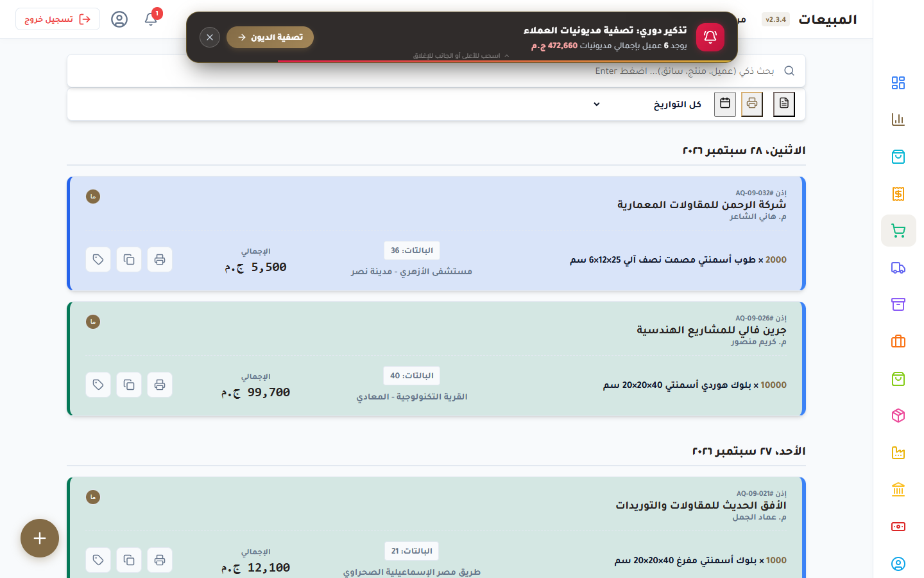This screenshot has height=578, width=924.
Task: Click the brown avatar badge on order AQ-09-026
Action: pos(93,322)
